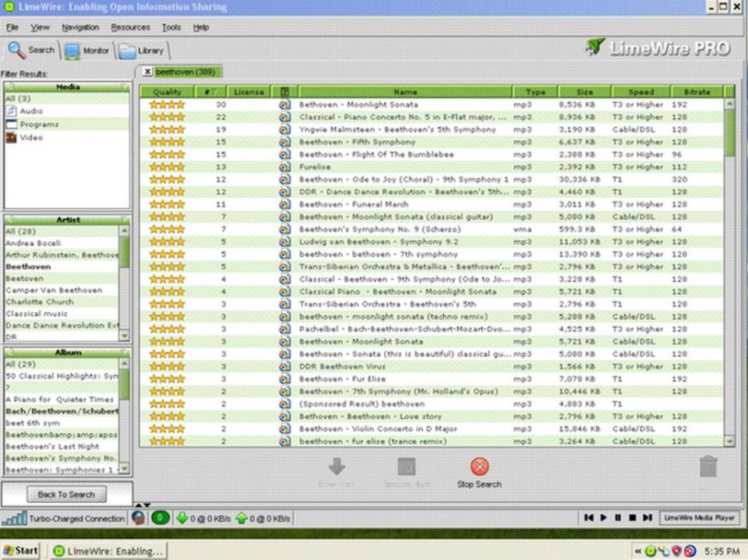The width and height of the screenshot is (748, 560).
Task: Sort results by Size column
Action: coord(584,92)
